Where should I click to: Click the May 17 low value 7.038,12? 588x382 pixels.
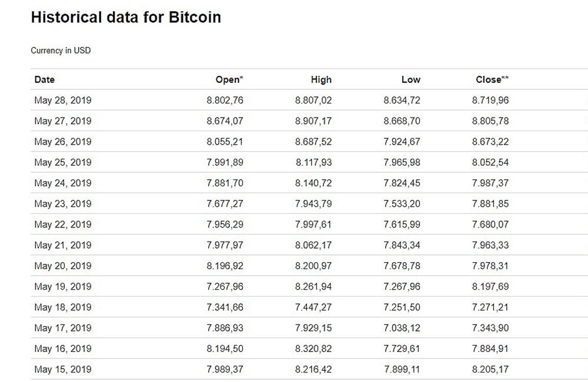tap(402, 328)
